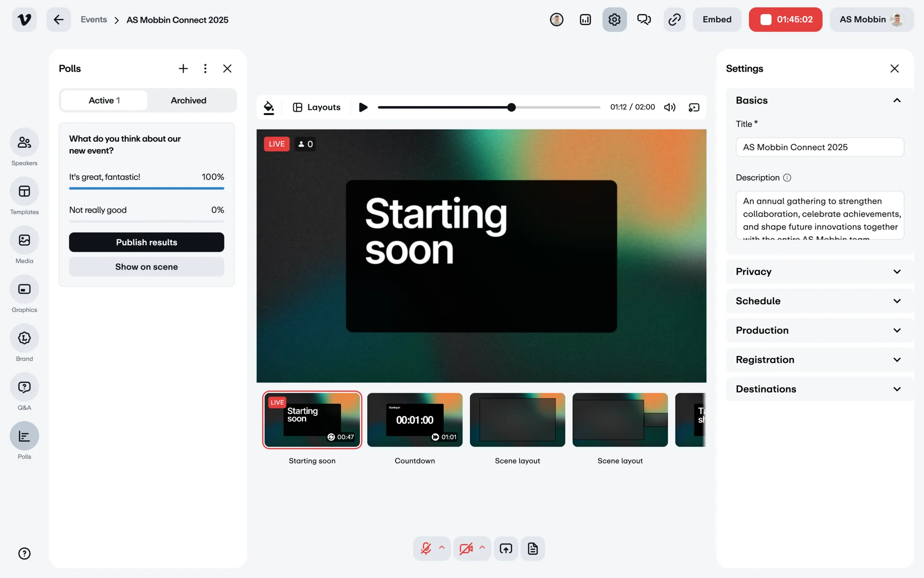Switch to the Archived polls tab

[188, 101]
